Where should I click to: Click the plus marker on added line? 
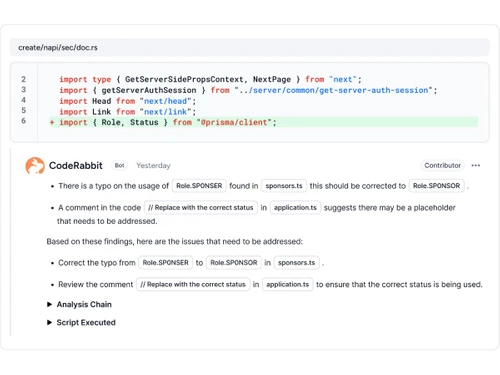(x=52, y=122)
